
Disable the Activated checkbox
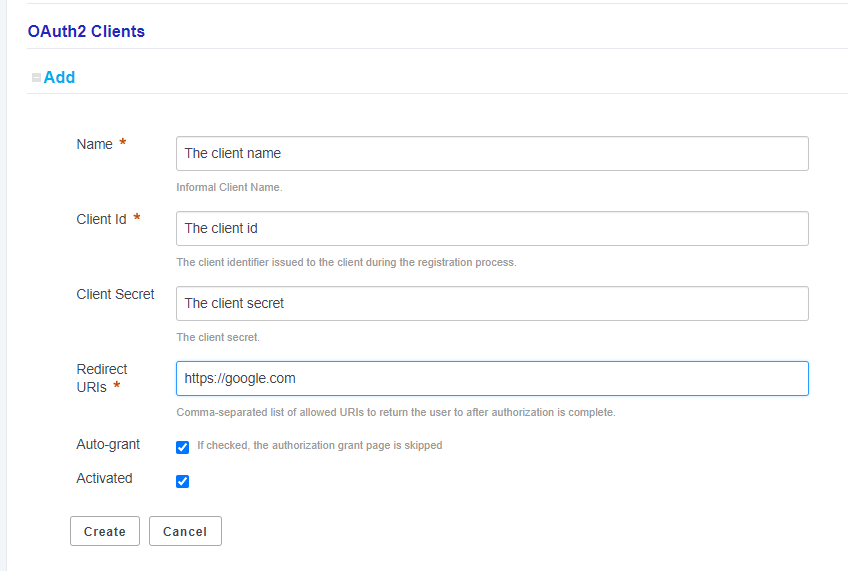coord(182,481)
